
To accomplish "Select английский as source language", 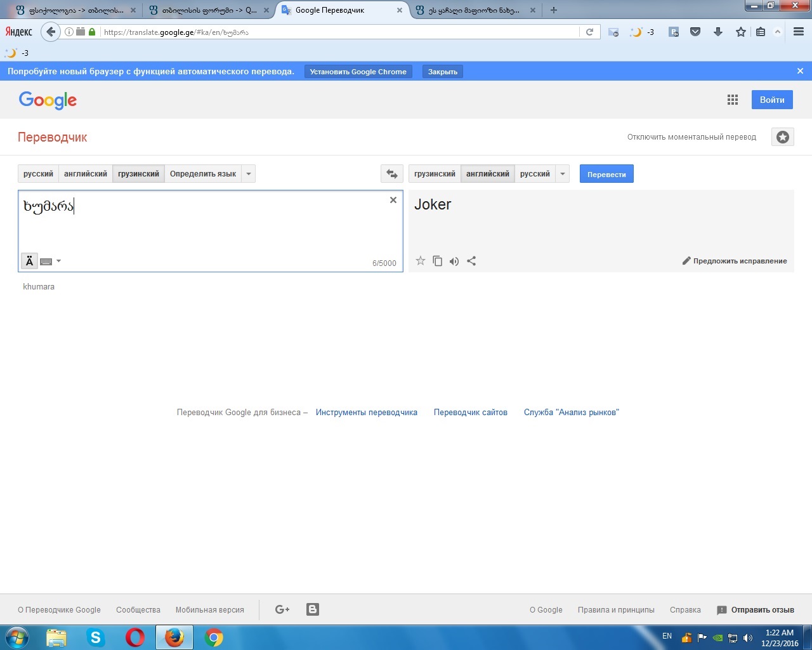I will tap(86, 174).
